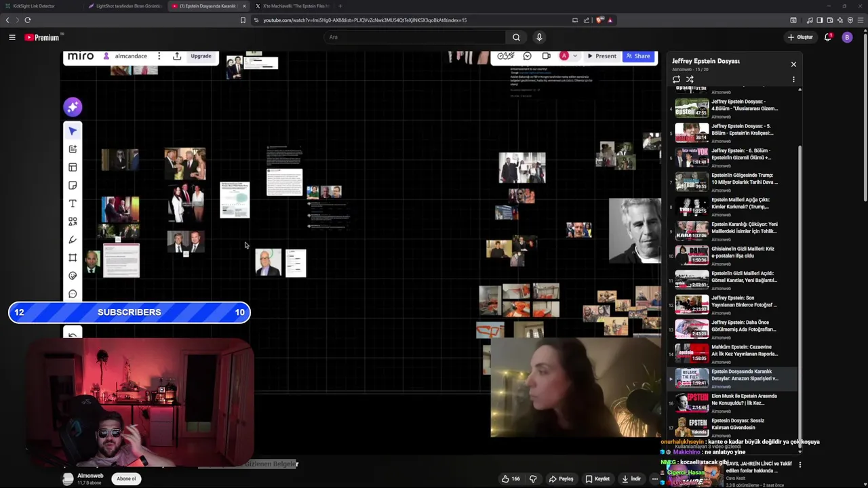Choose the Miro templates tool
The image size is (868, 488).
[x=73, y=167]
